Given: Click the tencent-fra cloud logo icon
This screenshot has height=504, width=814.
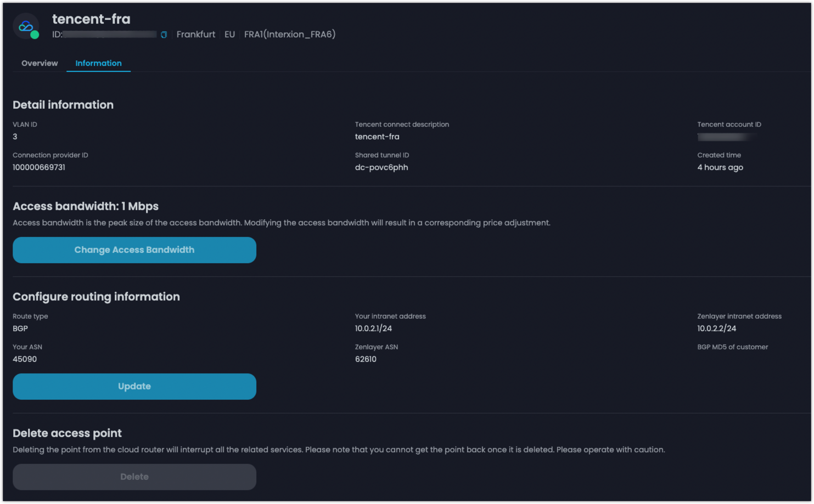Looking at the screenshot, I should pyautogui.click(x=26, y=26).
